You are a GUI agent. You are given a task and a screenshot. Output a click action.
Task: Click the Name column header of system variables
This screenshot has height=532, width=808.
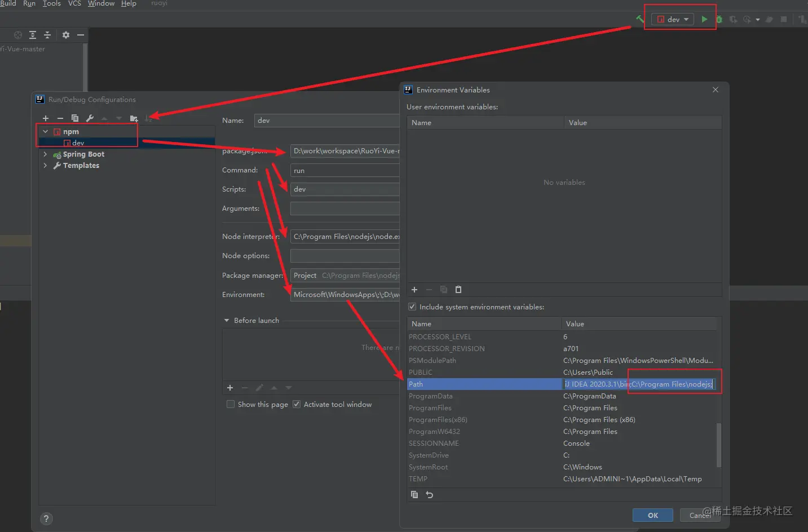(x=484, y=323)
